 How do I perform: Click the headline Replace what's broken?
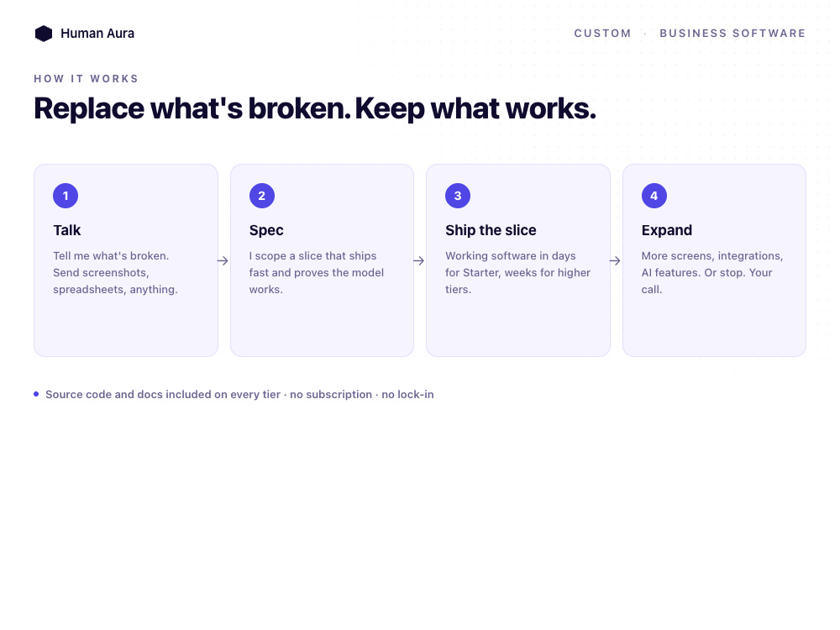point(192,108)
